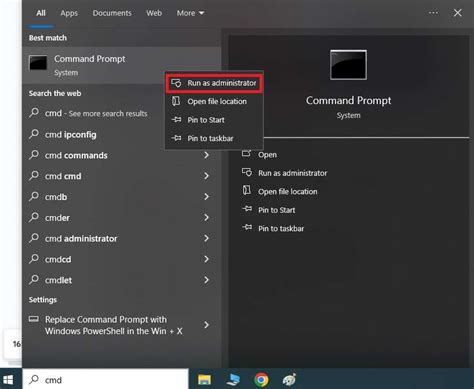Click the pin icon next to right-pane Pin to taskbar
The width and height of the screenshot is (474, 389).
[x=247, y=227]
